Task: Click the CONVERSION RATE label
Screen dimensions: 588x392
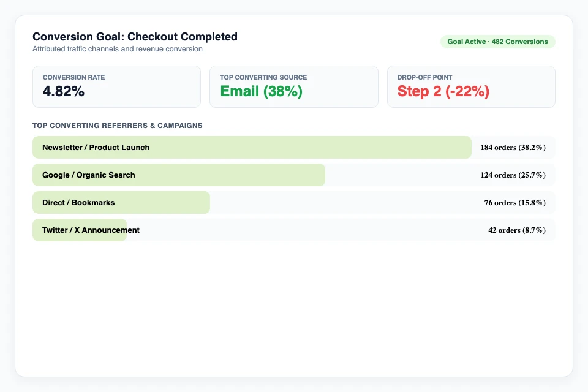Action: coord(74,77)
